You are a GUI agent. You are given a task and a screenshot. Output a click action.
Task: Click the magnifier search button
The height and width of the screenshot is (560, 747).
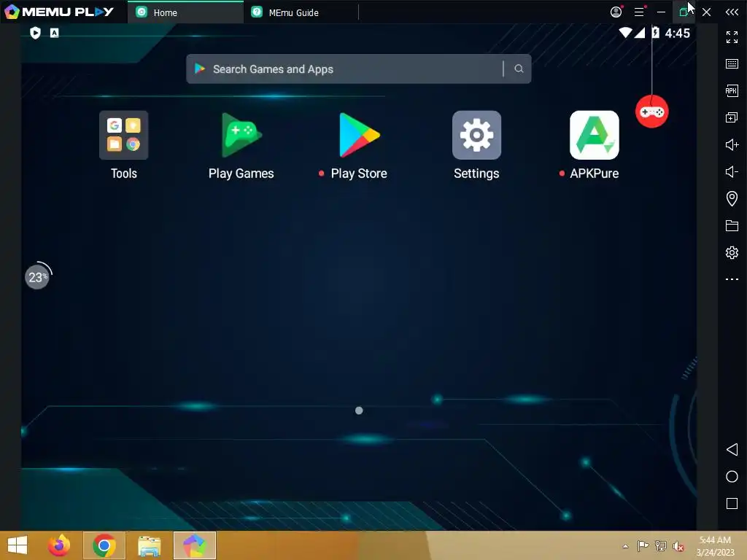point(519,69)
